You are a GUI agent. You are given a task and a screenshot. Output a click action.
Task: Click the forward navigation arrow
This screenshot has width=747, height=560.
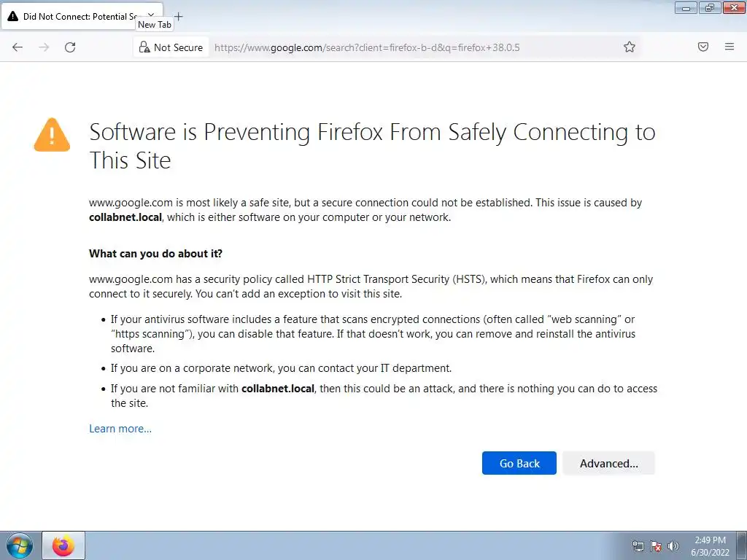[x=44, y=47]
